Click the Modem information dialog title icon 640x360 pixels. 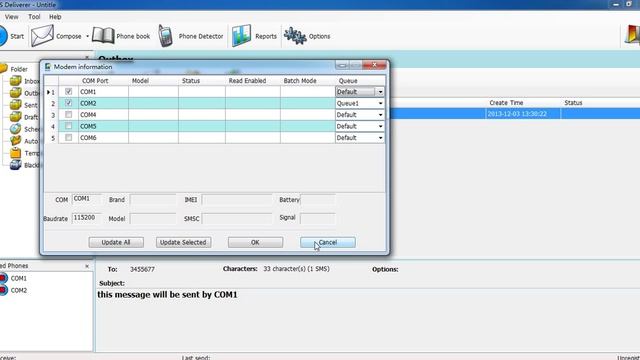coord(48,67)
